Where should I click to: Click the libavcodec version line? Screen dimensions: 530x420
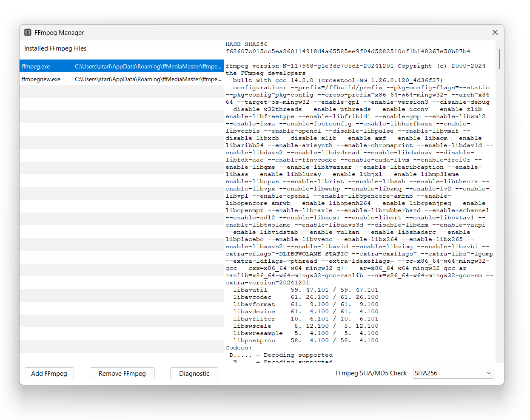click(305, 297)
